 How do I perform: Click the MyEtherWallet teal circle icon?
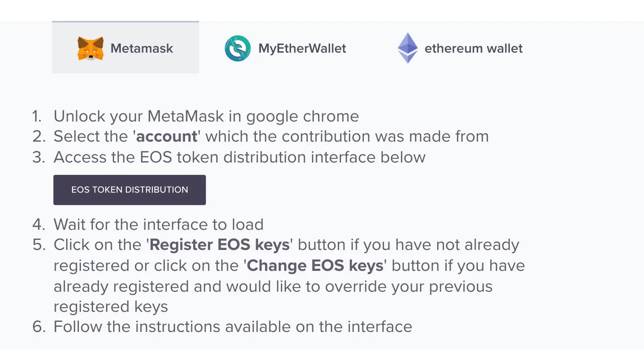(x=237, y=49)
